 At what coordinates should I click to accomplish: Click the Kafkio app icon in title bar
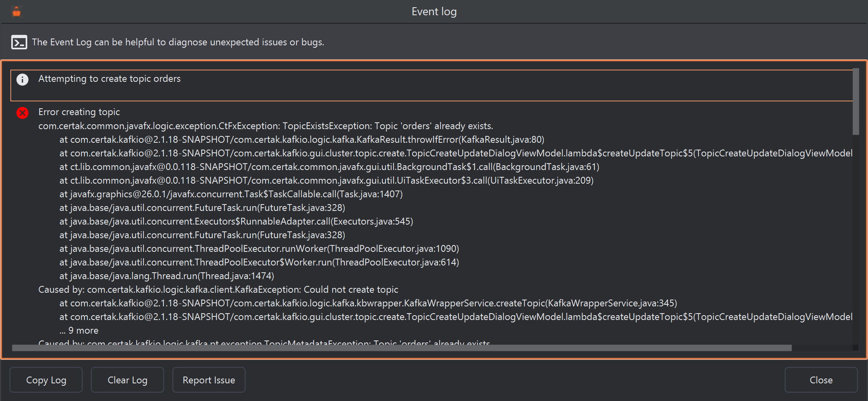click(16, 12)
